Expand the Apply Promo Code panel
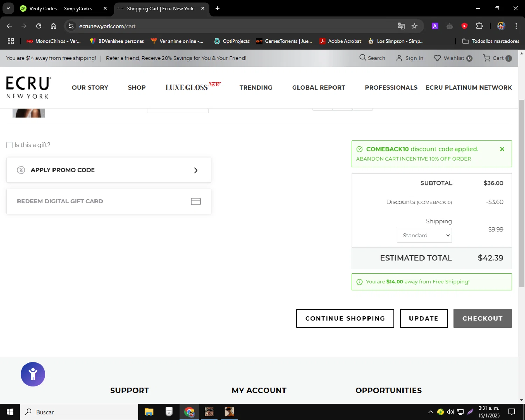 [x=109, y=170]
